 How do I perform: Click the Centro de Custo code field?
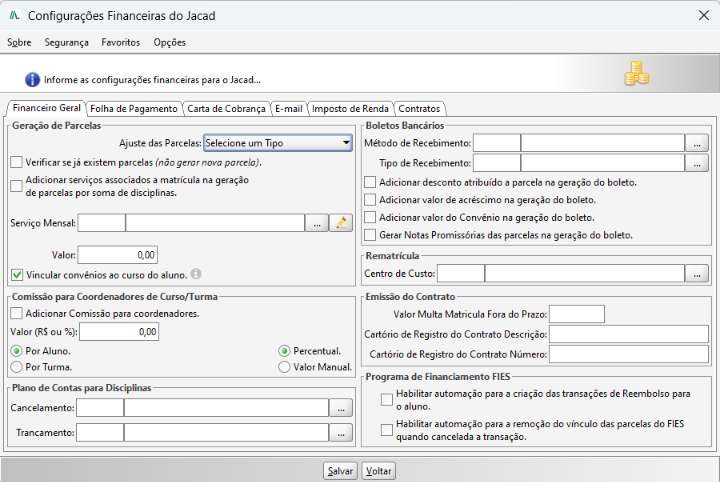click(x=461, y=274)
